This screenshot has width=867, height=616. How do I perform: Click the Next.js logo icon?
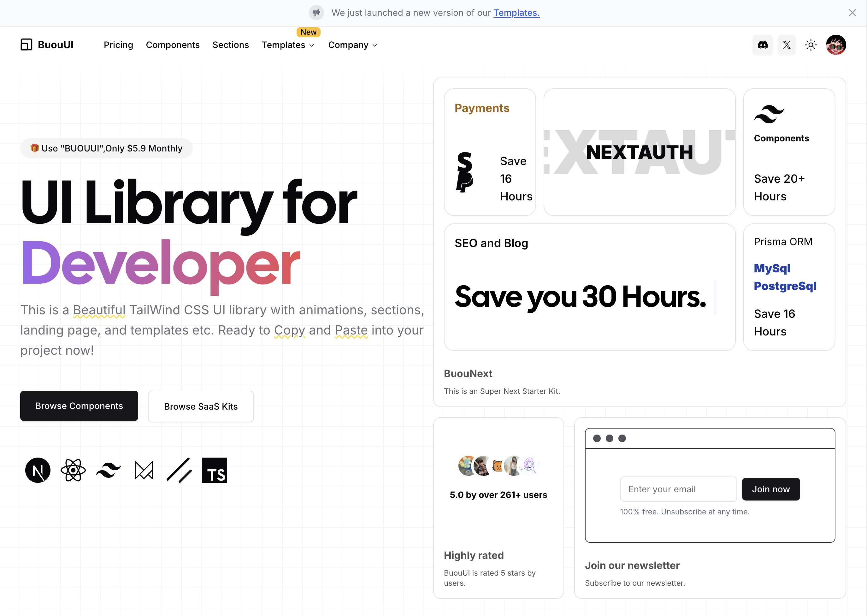point(38,470)
